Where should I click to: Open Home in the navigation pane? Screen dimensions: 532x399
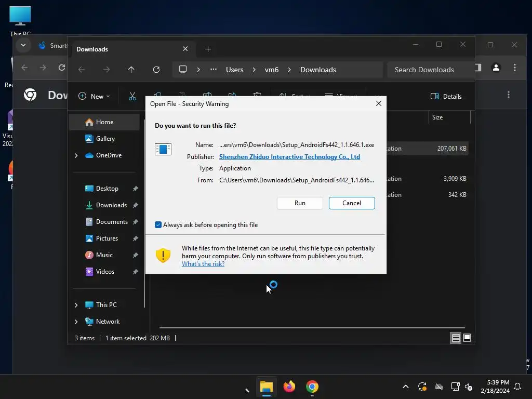coord(104,122)
